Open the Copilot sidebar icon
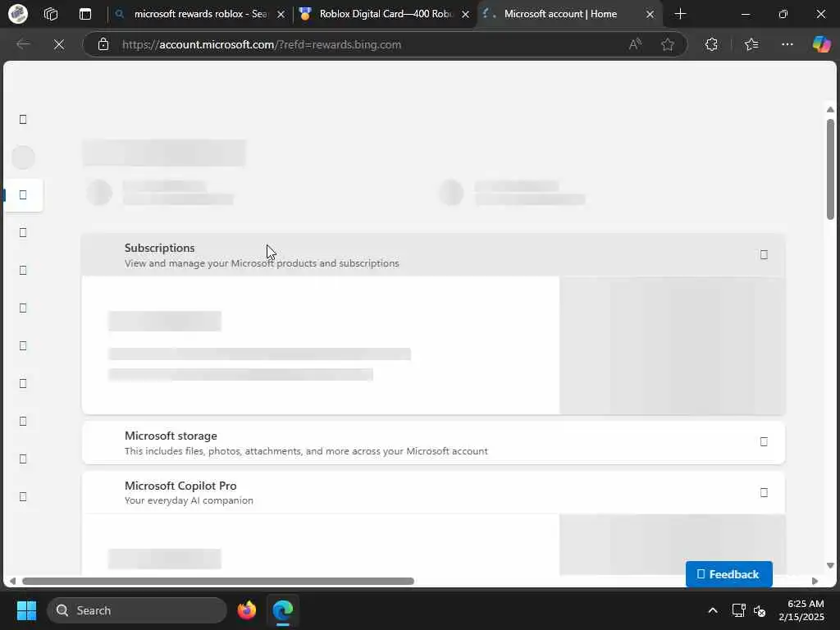840x630 pixels. coord(821,44)
